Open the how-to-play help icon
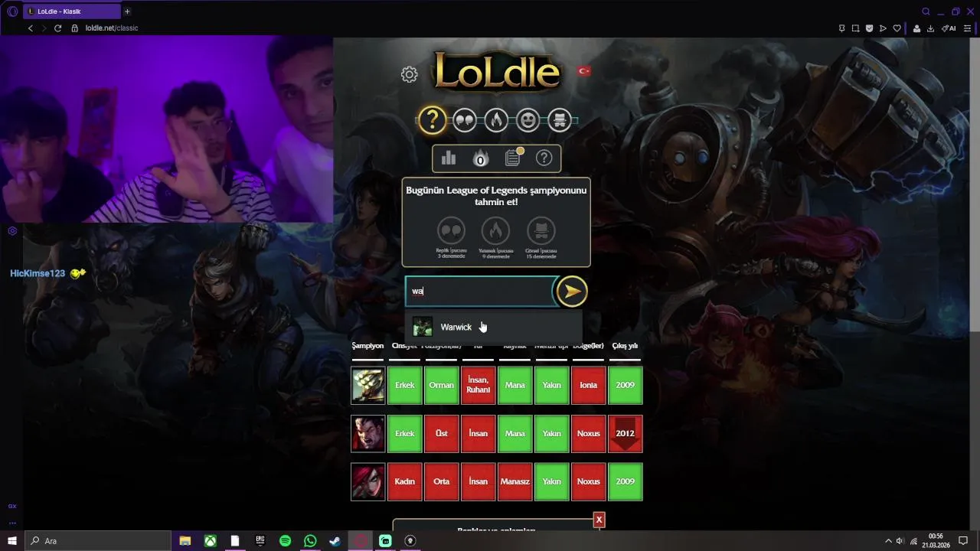 click(x=544, y=158)
